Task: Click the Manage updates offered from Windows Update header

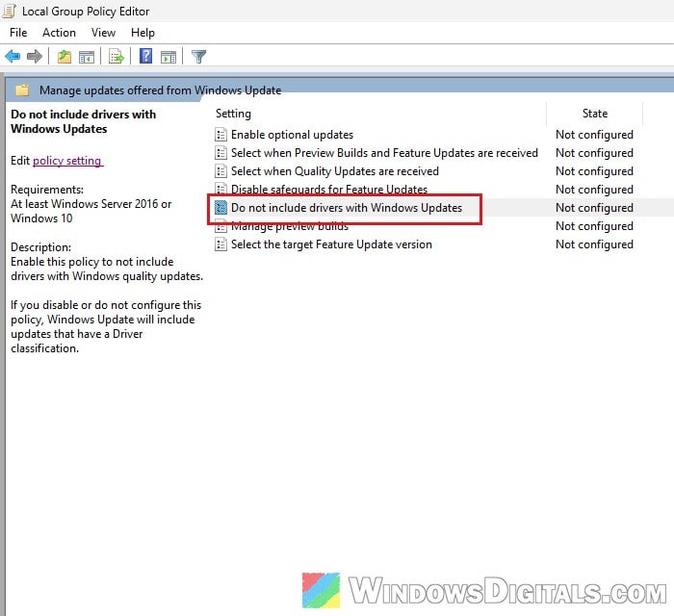Action: pyautogui.click(x=160, y=90)
